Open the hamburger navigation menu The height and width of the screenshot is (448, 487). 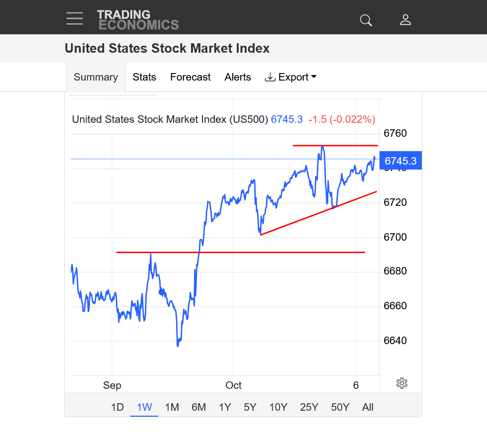click(75, 19)
